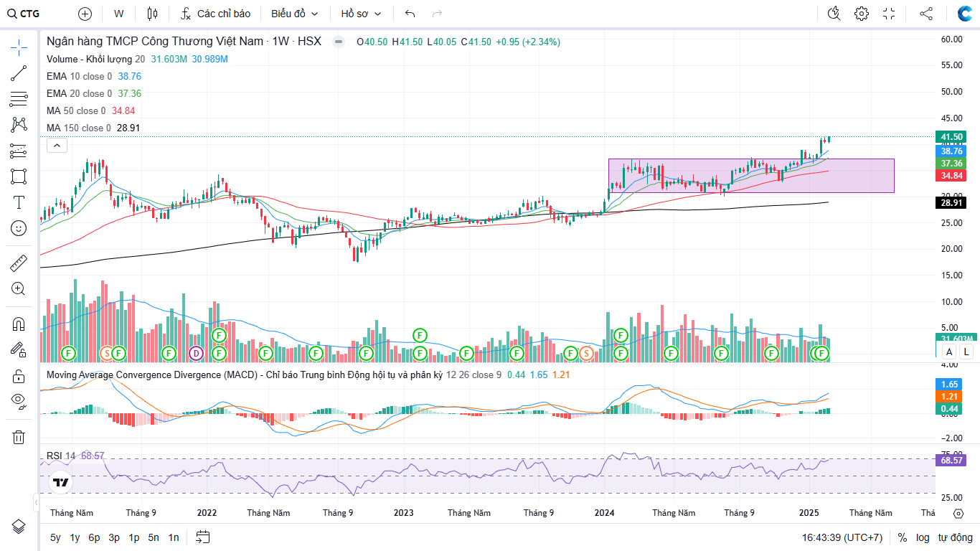Open go-to-date calendar icon

[x=202, y=537]
